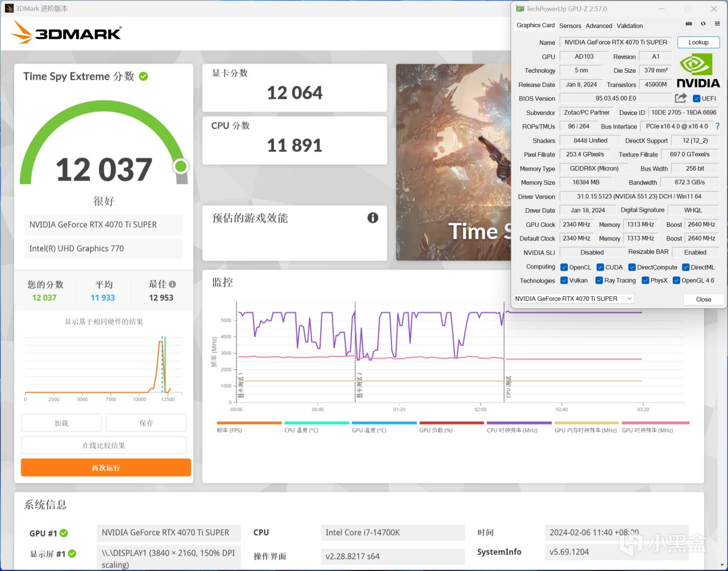Click the info icon beside 最佳
Screen dimensions: 728x571
172,284
